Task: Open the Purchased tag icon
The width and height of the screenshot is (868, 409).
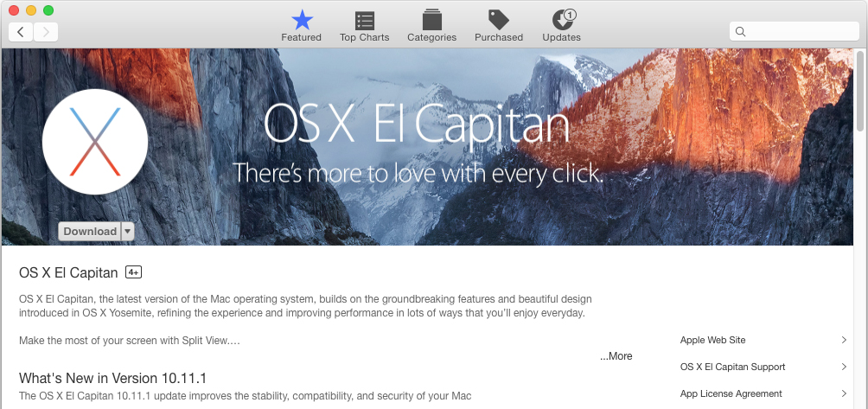Action: tap(498, 26)
